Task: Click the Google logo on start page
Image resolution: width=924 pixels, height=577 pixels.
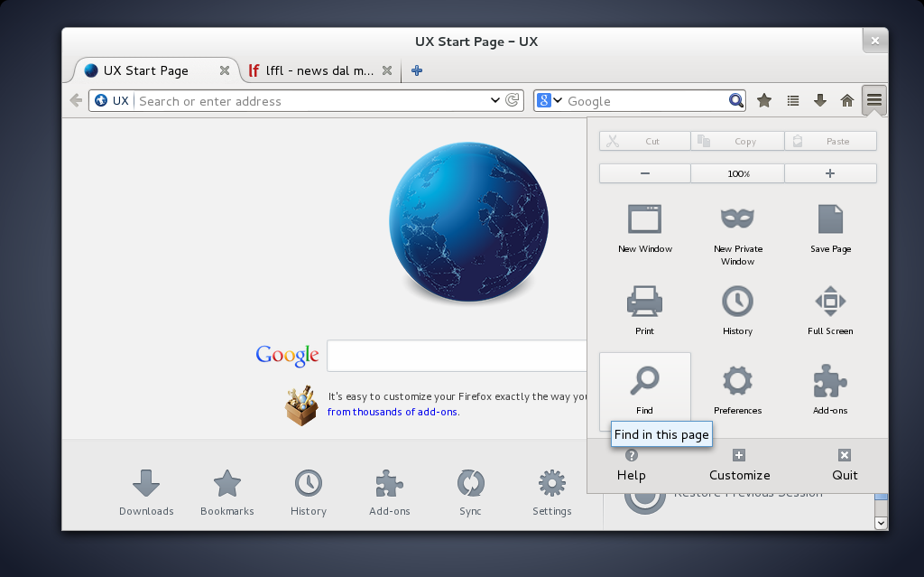Action: (x=287, y=355)
